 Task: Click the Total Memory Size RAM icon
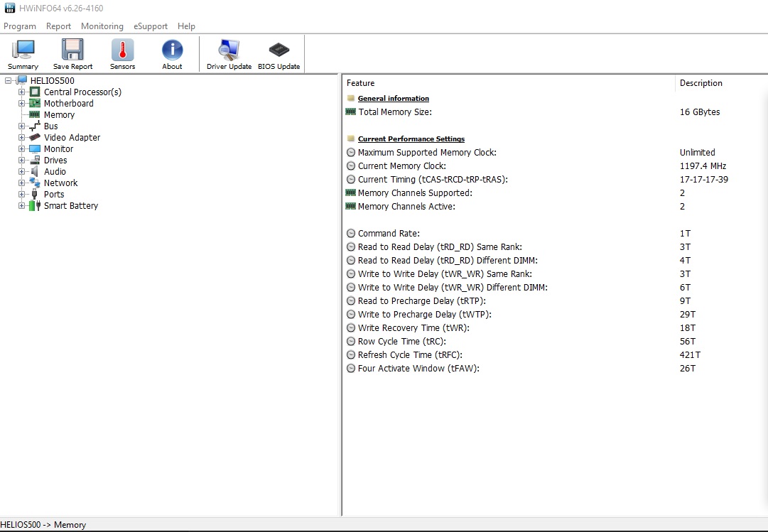pyautogui.click(x=351, y=112)
